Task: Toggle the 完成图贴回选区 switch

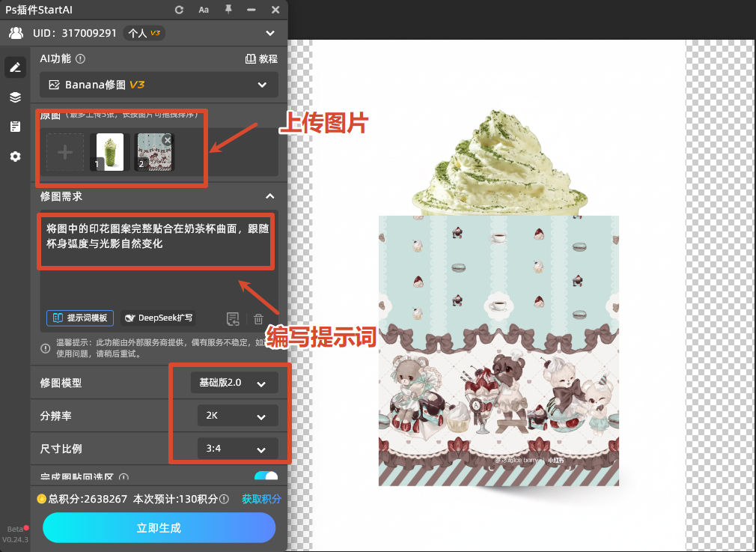Action: click(266, 476)
